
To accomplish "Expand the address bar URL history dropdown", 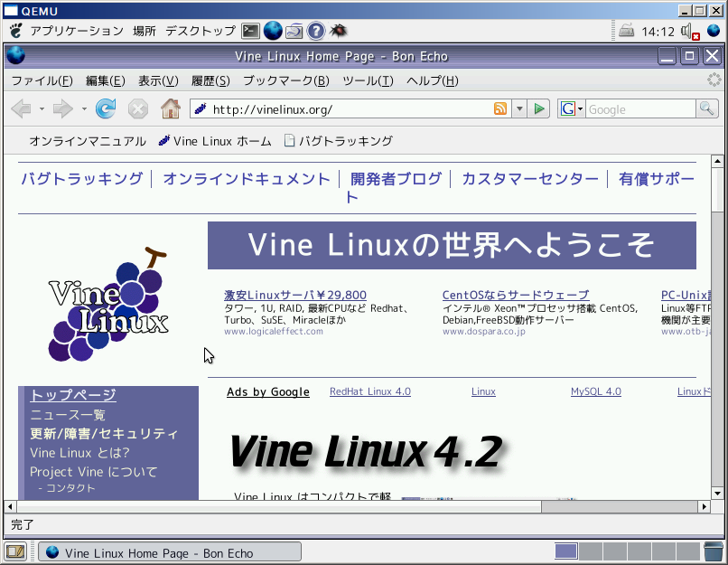I will pyautogui.click(x=519, y=109).
